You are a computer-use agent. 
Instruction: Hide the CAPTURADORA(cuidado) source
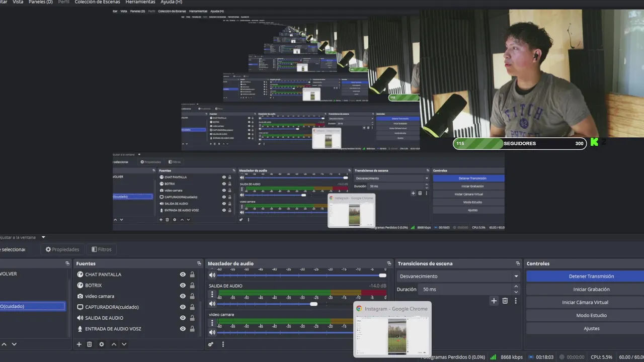click(183, 307)
